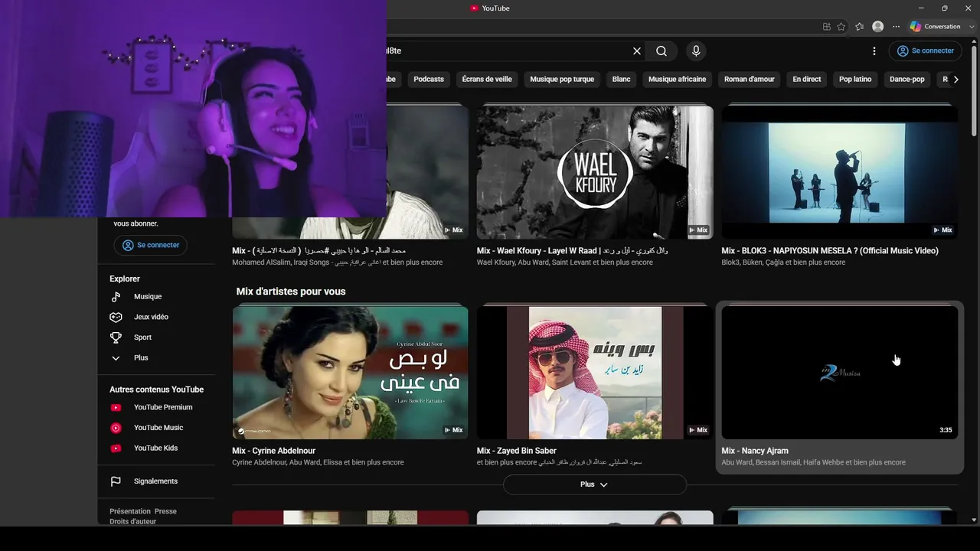Play the Wael Kfoury mix thumbnail
The width and height of the screenshot is (980, 551).
point(595,172)
